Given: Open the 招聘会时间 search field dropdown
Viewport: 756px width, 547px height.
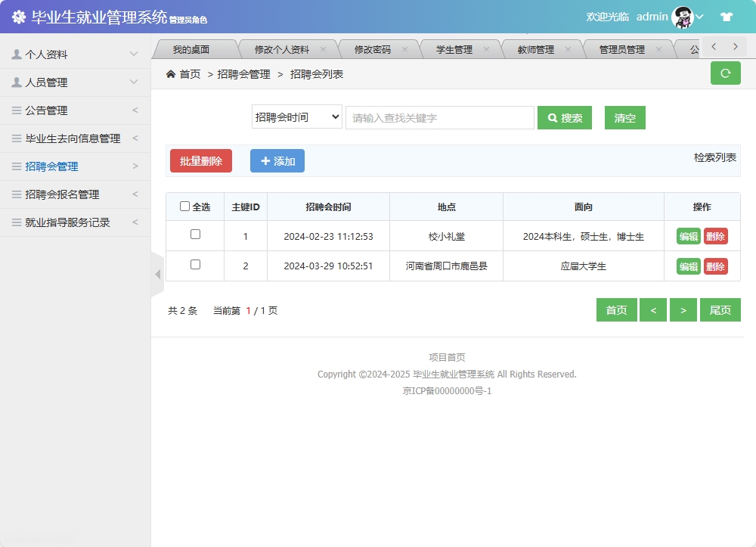Looking at the screenshot, I should [x=296, y=117].
